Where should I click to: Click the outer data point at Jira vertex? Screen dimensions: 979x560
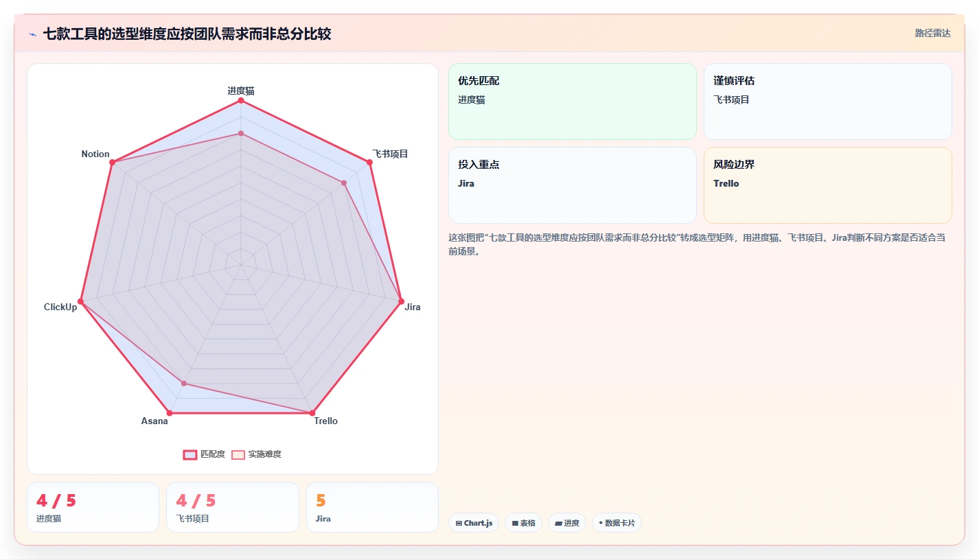[x=402, y=301]
